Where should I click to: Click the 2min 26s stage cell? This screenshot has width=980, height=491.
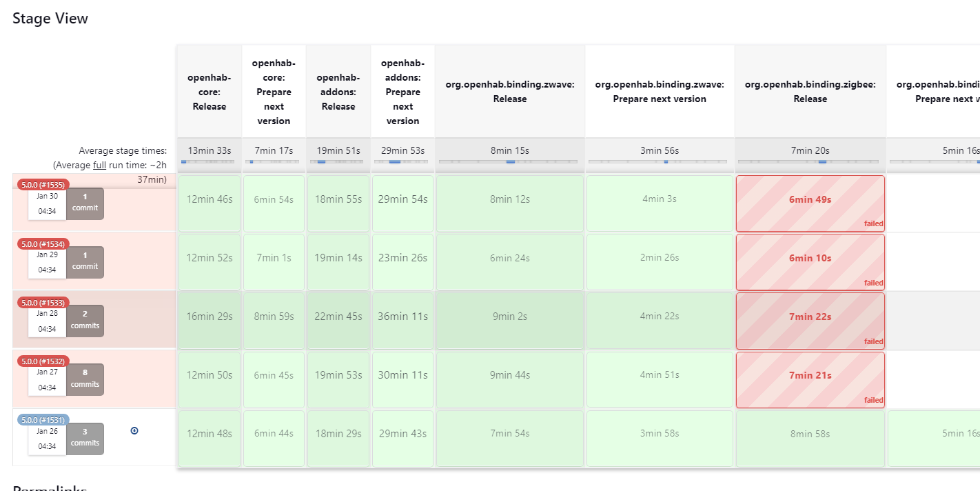(x=660, y=262)
